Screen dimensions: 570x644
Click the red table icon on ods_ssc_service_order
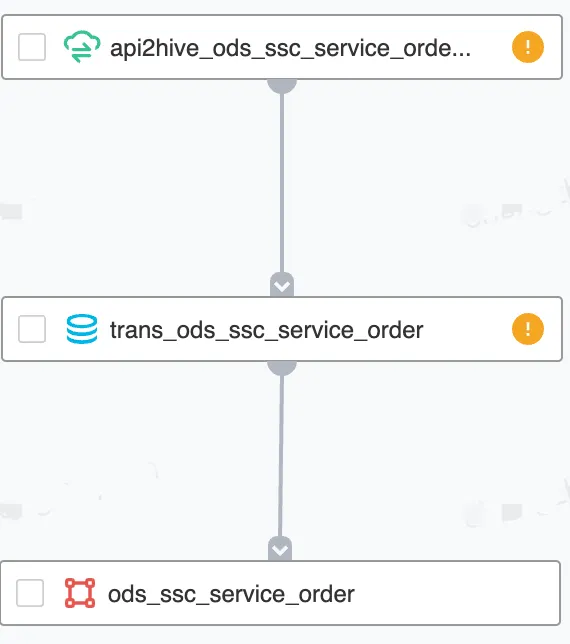point(80,593)
